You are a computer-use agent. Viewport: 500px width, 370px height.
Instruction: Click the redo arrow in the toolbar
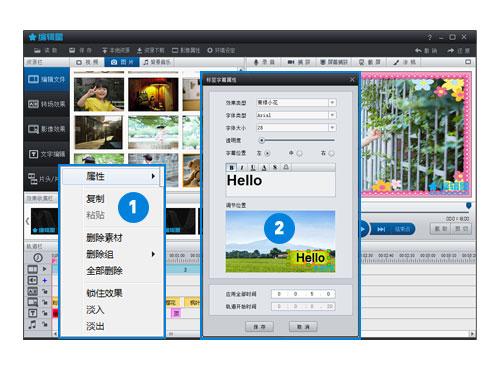(451, 51)
